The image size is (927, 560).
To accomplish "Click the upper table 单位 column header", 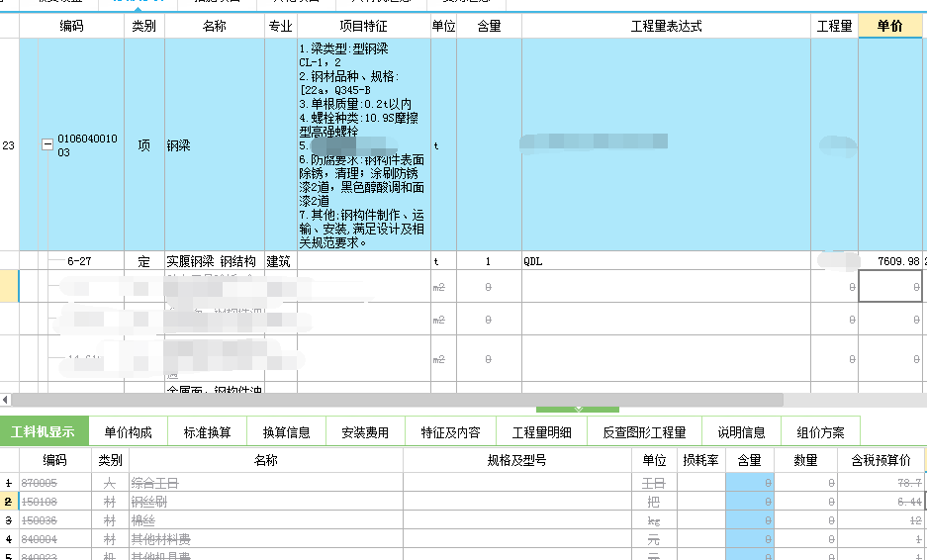I will pos(443,26).
